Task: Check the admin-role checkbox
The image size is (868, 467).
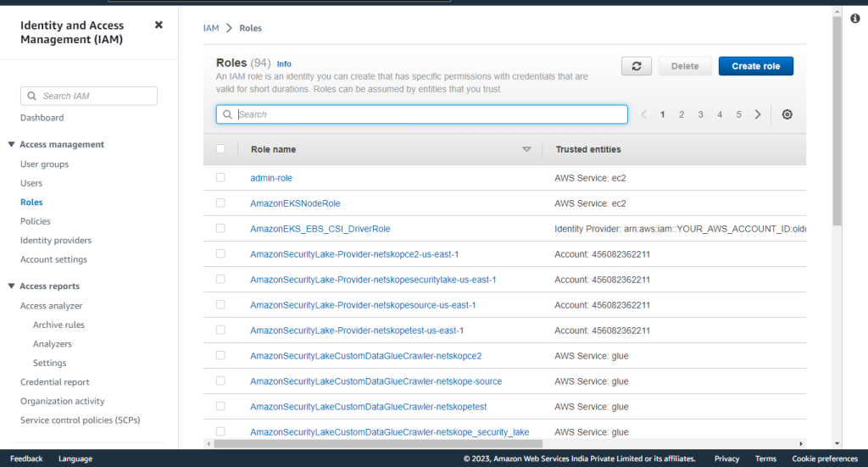Action: pos(221,178)
